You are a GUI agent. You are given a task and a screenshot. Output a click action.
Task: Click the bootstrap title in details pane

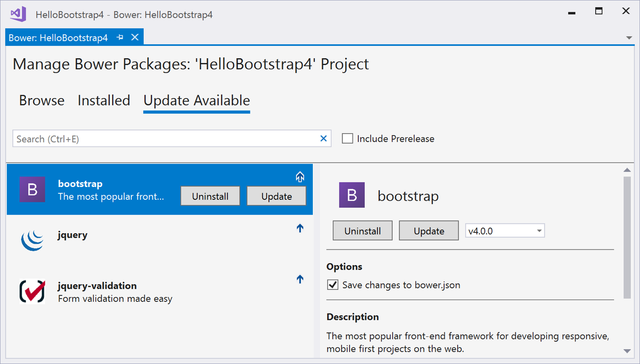pos(408,196)
